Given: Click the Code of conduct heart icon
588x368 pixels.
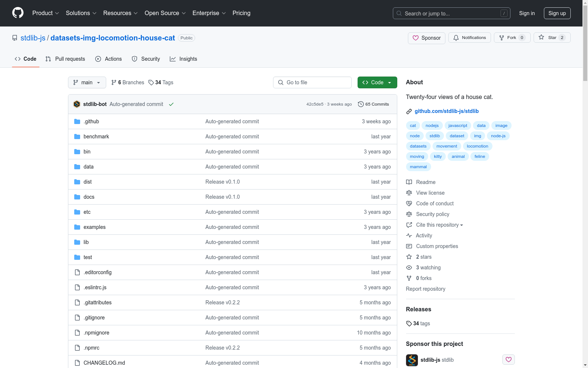Looking at the screenshot, I should click(409, 204).
